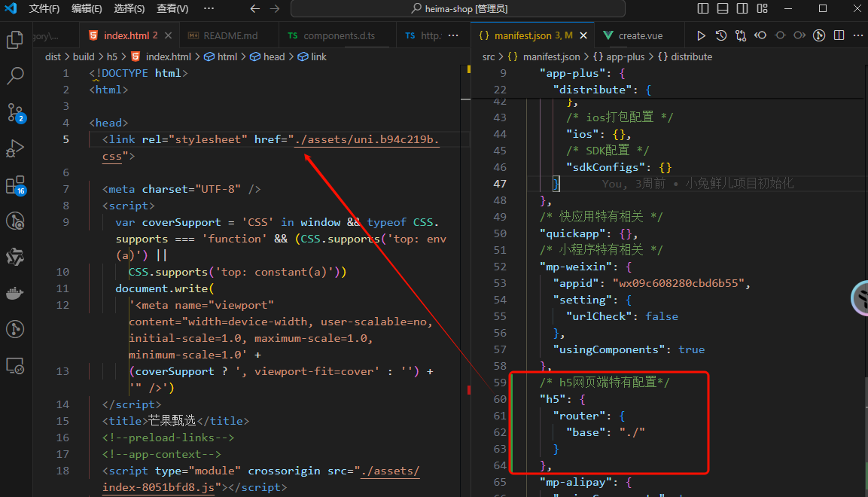The image size is (868, 497).
Task: Open Extensions view with 16 badge
Action: [x=15, y=185]
